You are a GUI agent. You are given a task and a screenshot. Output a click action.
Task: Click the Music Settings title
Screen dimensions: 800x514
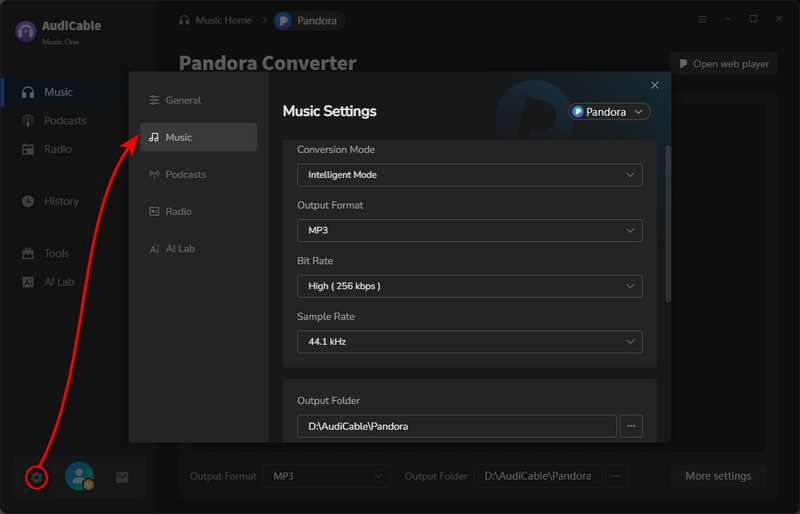(x=330, y=111)
